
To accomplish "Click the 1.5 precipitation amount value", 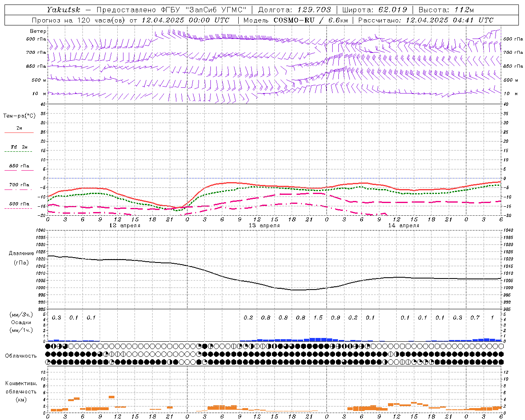I will [318, 317].
